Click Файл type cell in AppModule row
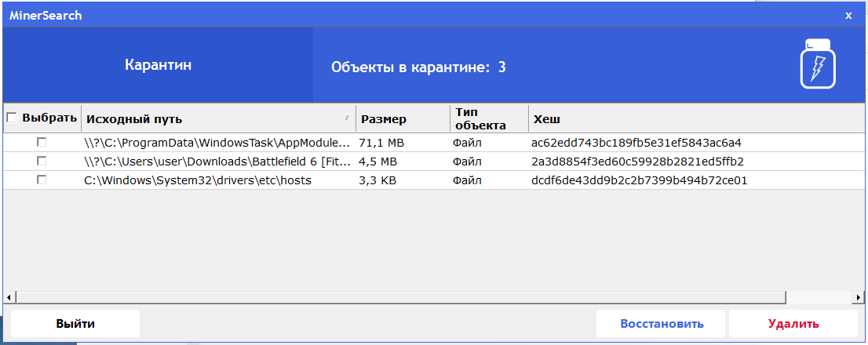The image size is (868, 345). (489, 143)
